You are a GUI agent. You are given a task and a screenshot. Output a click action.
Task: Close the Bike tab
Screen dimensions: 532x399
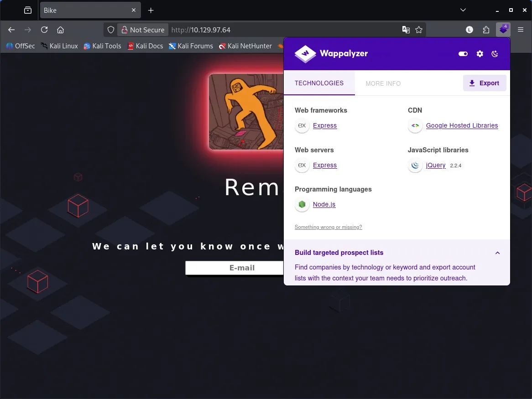tap(134, 10)
